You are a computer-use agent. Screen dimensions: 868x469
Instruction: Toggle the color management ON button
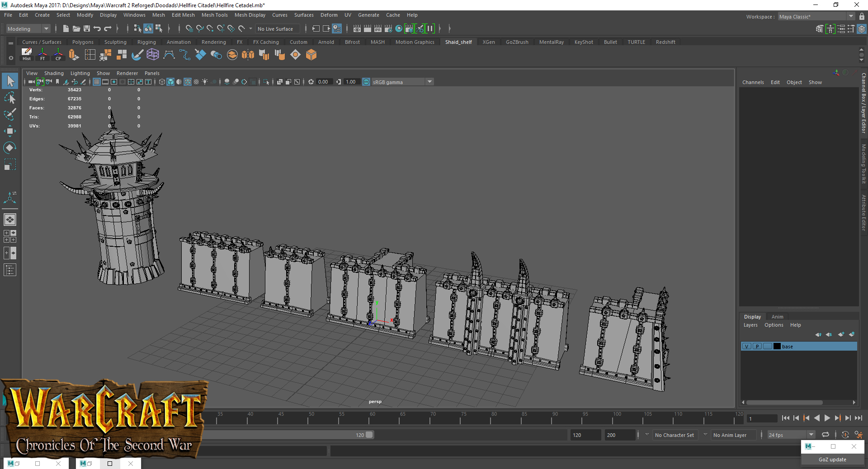pos(366,82)
